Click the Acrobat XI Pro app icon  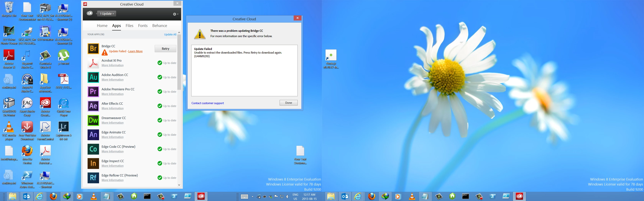tap(93, 63)
